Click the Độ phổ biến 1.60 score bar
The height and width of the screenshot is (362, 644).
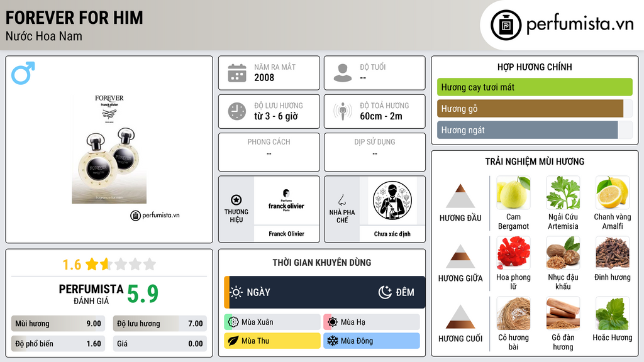pyautogui.click(x=58, y=344)
